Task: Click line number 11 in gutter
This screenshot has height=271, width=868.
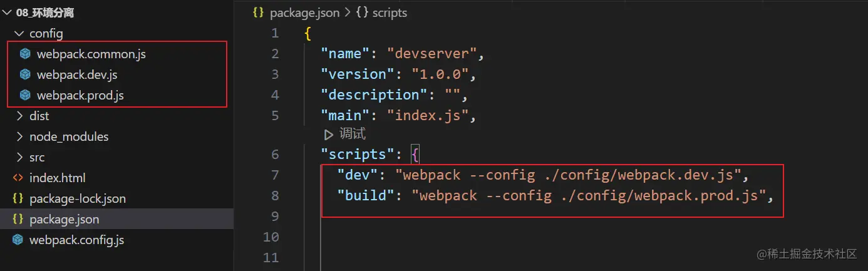Action: [271, 257]
